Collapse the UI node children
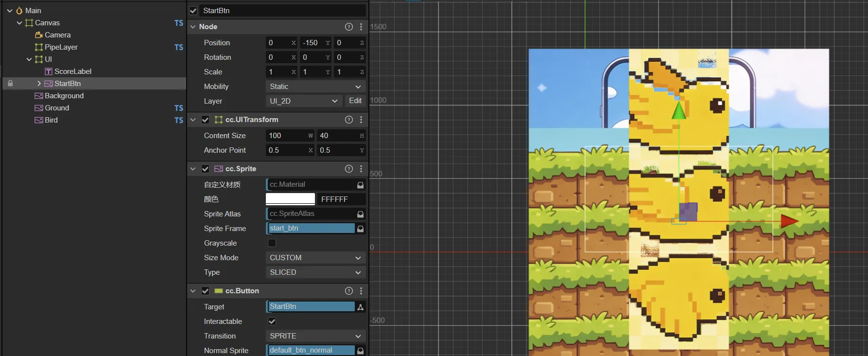Image resolution: width=868 pixels, height=356 pixels. tap(29, 59)
